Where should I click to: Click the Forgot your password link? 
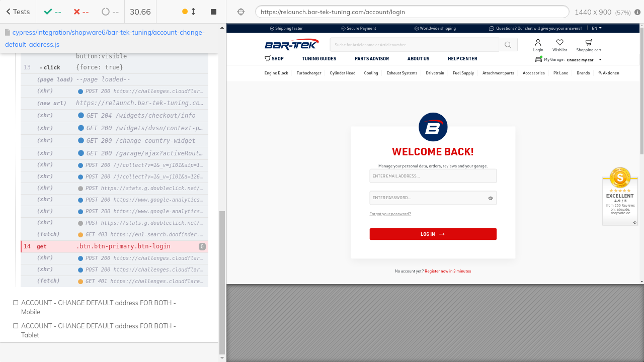(x=390, y=214)
